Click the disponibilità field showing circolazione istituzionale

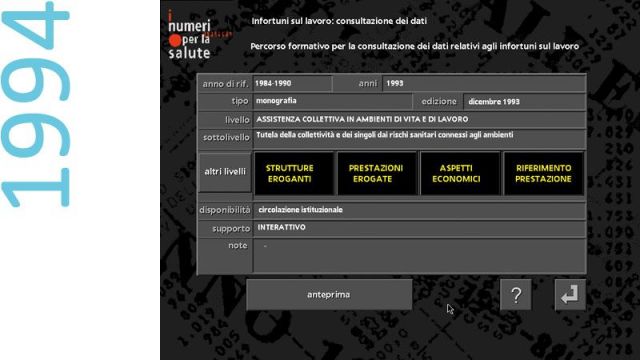[x=419, y=210]
